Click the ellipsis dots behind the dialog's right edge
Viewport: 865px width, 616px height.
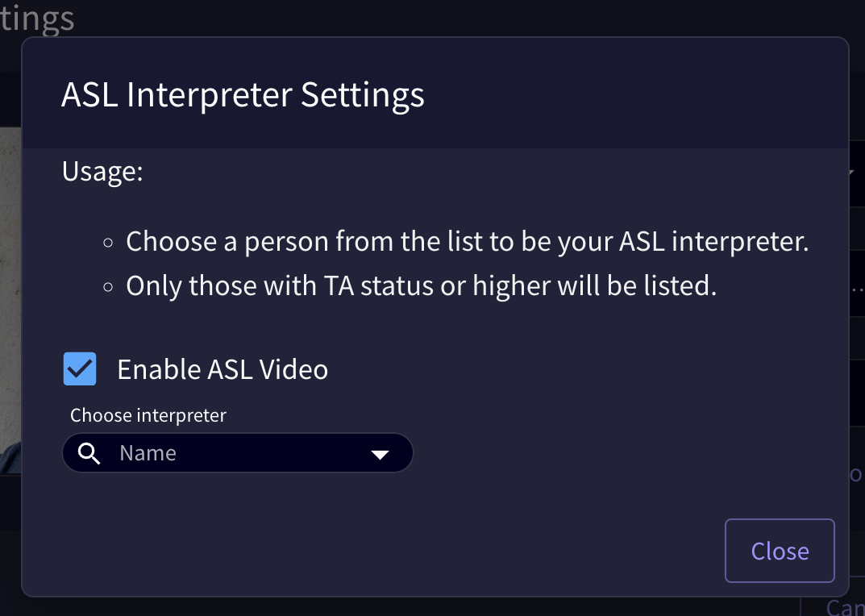click(857, 289)
